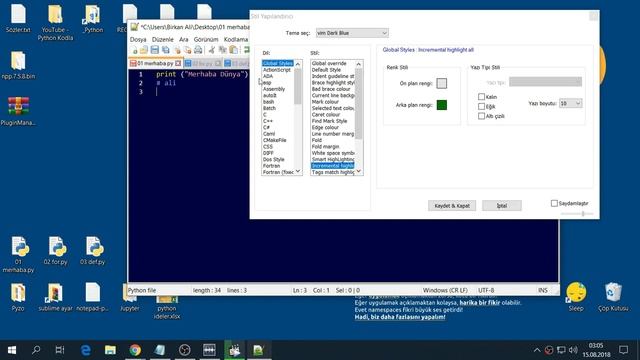Enable the Altı çizili underline checkbox
Image resolution: width=640 pixels, height=360 pixels.
[481, 116]
